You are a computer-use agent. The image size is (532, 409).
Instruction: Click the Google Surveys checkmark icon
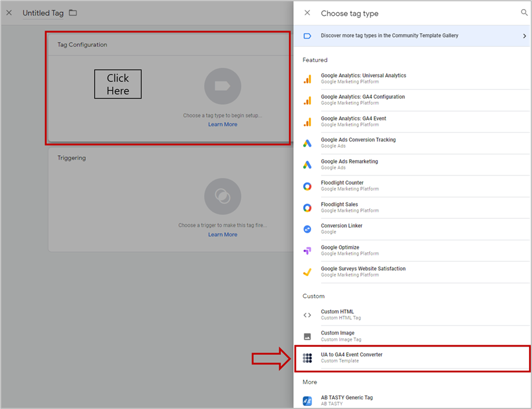tap(307, 272)
